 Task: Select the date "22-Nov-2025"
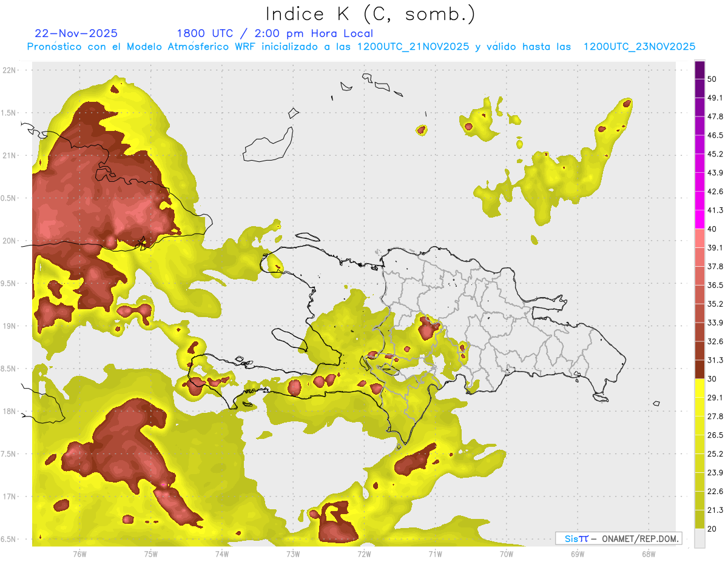pos(76,33)
